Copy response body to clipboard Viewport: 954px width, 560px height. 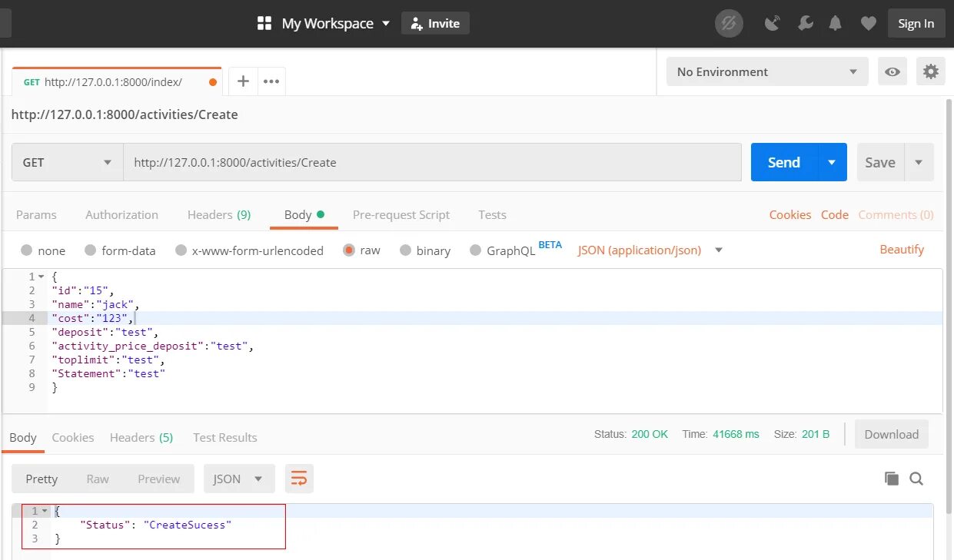tap(892, 479)
